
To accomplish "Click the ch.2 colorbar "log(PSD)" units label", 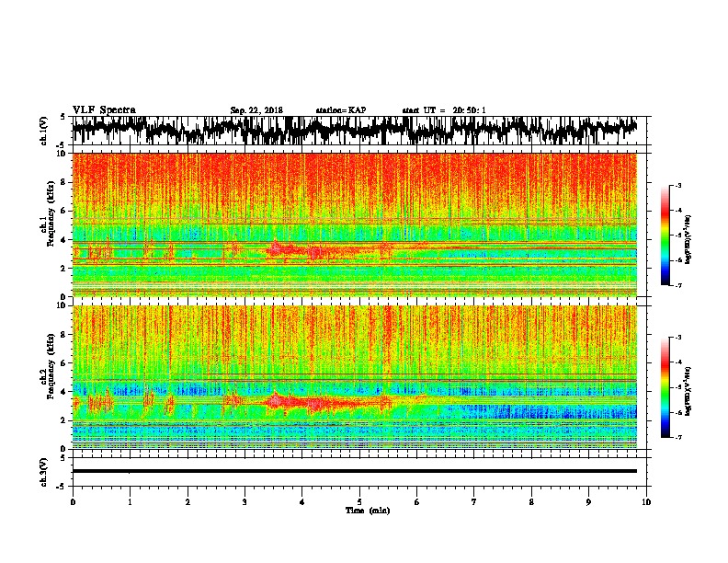I will (x=688, y=391).
